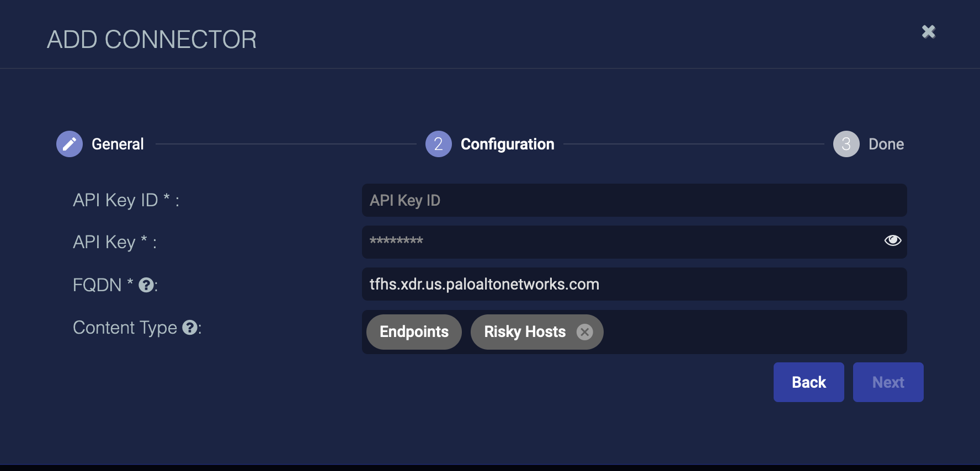Select the Configuration step label

click(507, 144)
